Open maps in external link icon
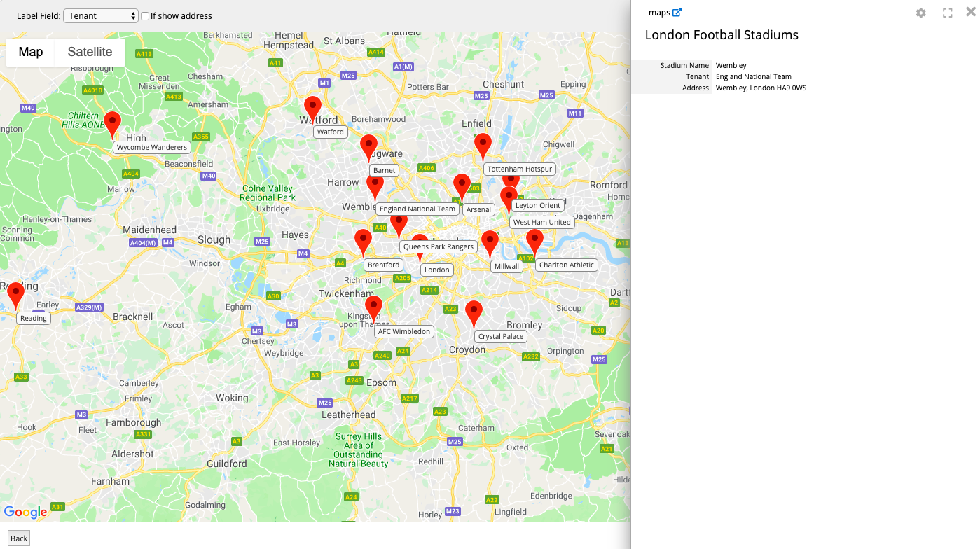The width and height of the screenshot is (980, 549). click(677, 13)
